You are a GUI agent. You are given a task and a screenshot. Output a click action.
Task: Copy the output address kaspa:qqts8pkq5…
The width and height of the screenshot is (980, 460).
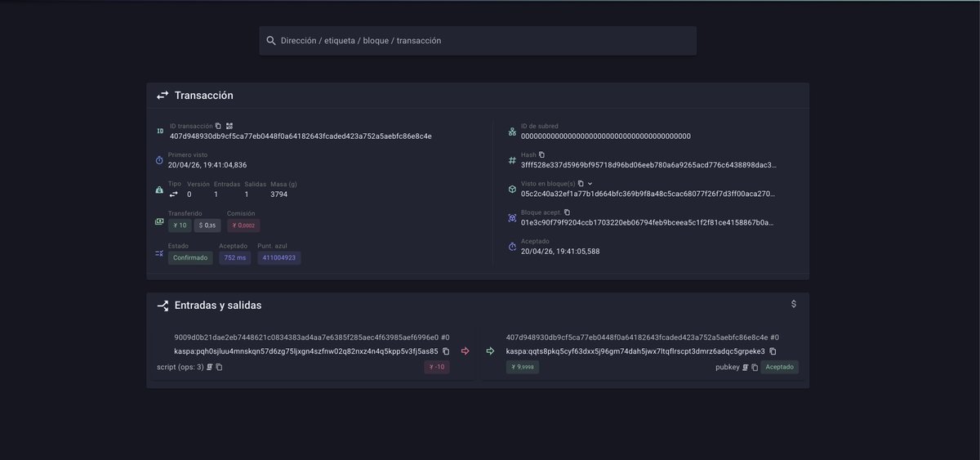[773, 351]
